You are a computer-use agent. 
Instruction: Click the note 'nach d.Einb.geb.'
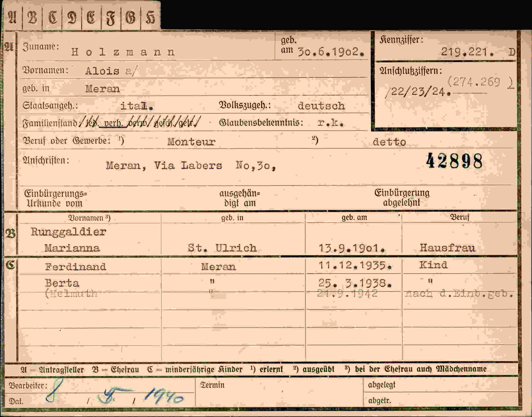click(459, 294)
